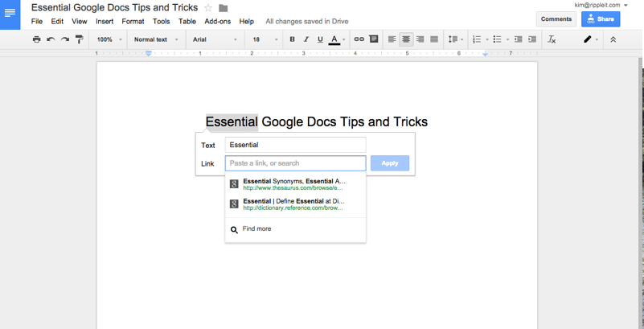Open numbered list style dropdown arrow
Screen dimensions: 644x329
[487, 40]
